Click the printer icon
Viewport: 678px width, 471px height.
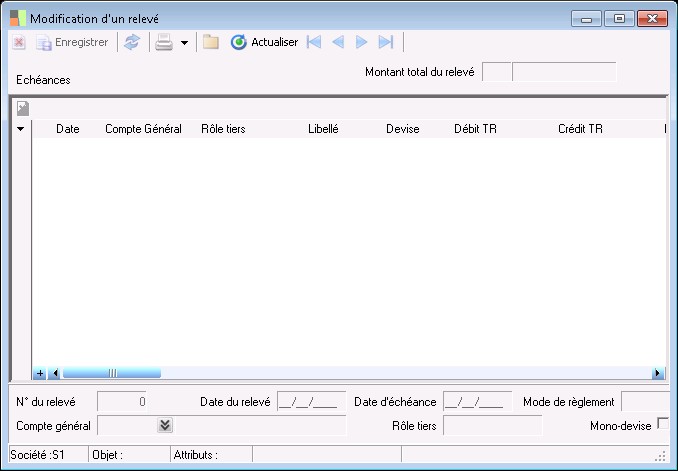click(x=164, y=42)
